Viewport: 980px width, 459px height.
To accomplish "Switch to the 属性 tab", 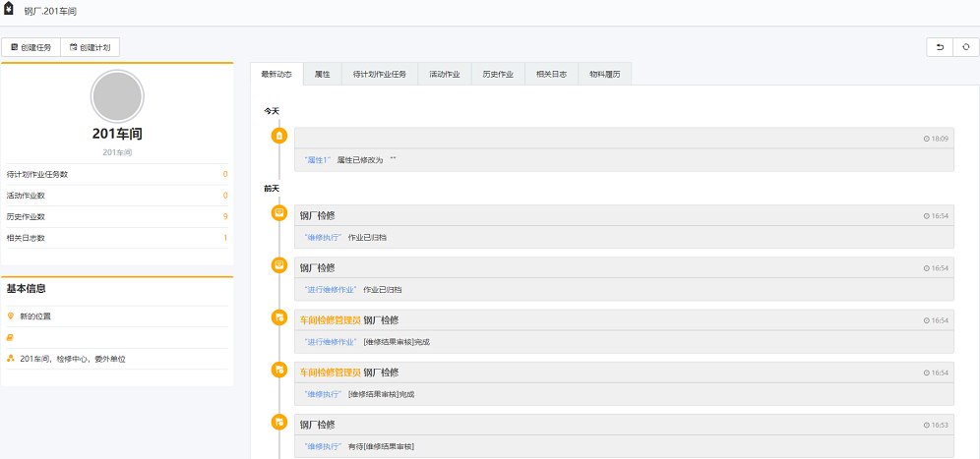I will tap(322, 74).
